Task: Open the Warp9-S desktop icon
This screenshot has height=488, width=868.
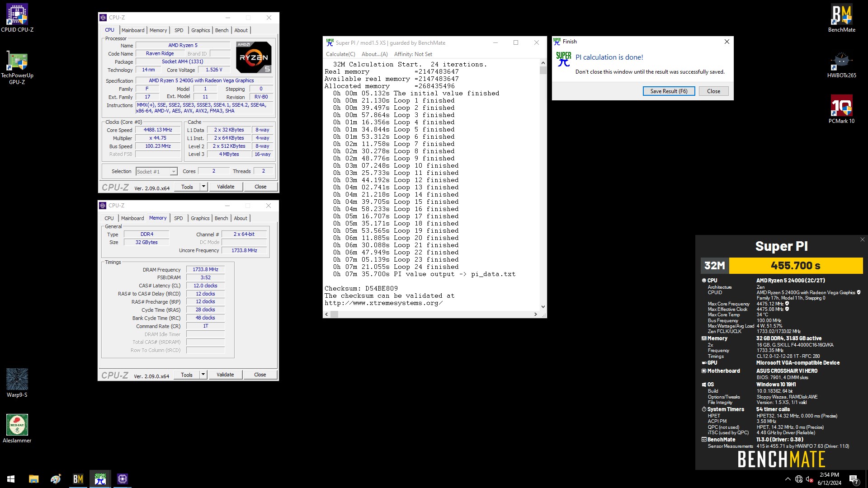Action: 17,383
